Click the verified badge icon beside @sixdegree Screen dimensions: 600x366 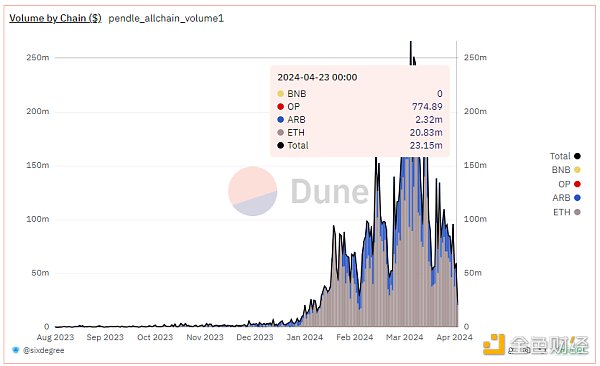coord(16,350)
